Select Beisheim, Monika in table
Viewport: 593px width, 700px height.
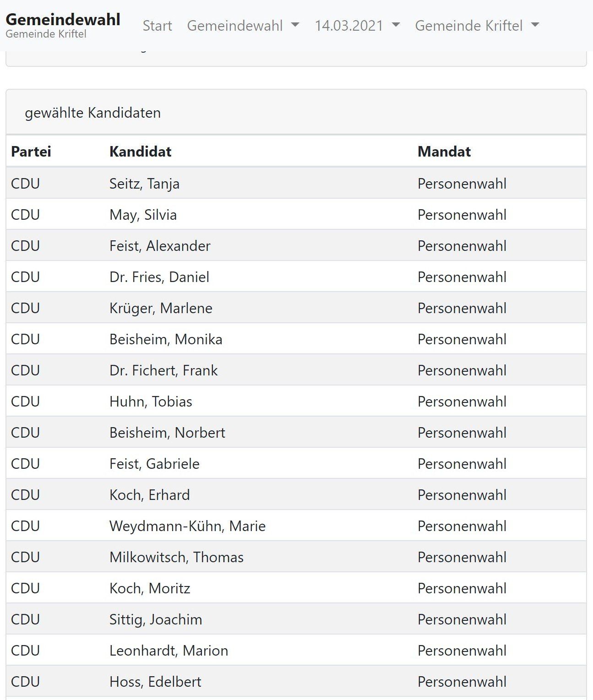coord(166,339)
